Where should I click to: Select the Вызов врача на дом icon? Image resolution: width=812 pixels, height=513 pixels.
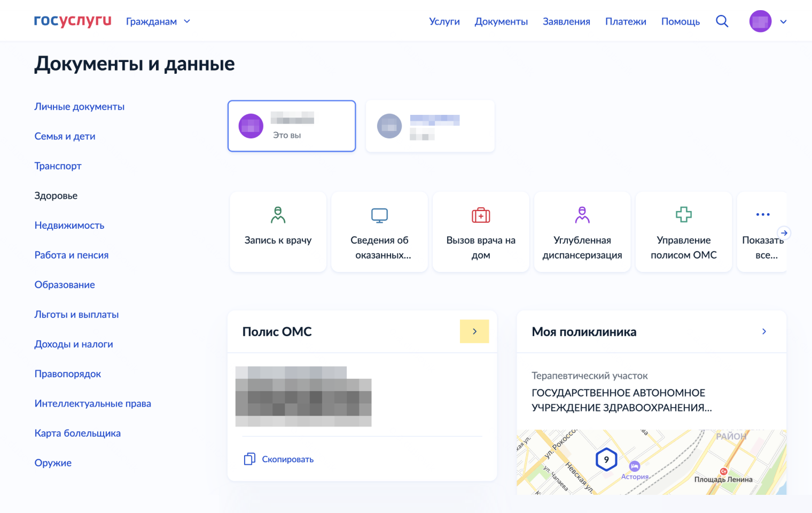(x=480, y=215)
